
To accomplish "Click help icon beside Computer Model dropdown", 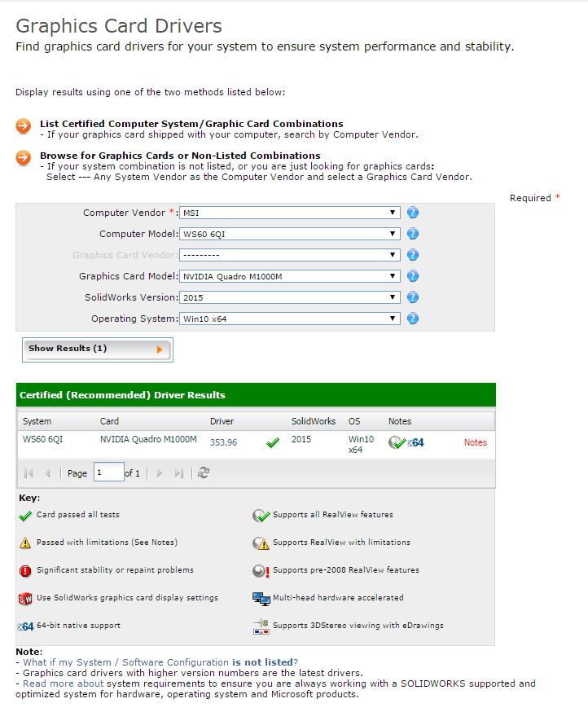I will (x=413, y=234).
